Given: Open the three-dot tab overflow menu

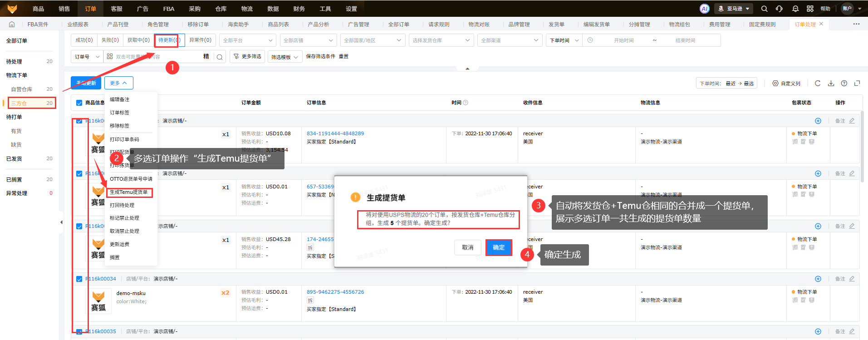Looking at the screenshot, I should click(x=856, y=24).
